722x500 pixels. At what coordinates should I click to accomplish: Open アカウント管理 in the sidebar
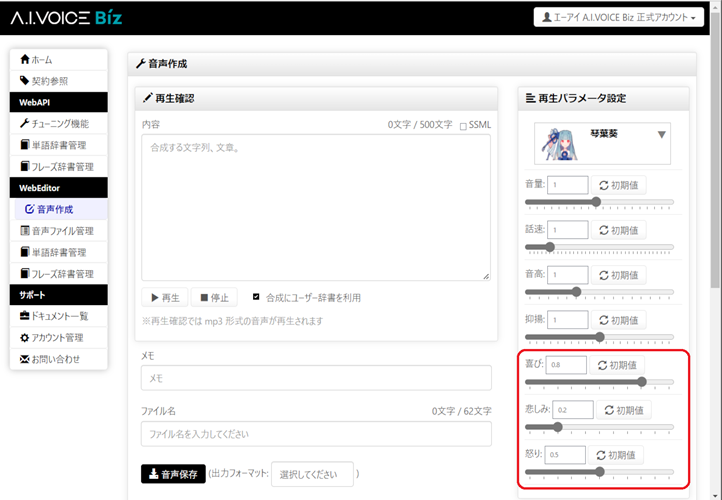point(58,337)
